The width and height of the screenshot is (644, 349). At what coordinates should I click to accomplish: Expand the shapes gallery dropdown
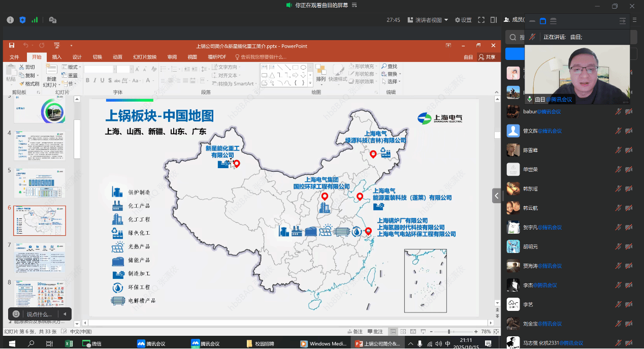(310, 83)
